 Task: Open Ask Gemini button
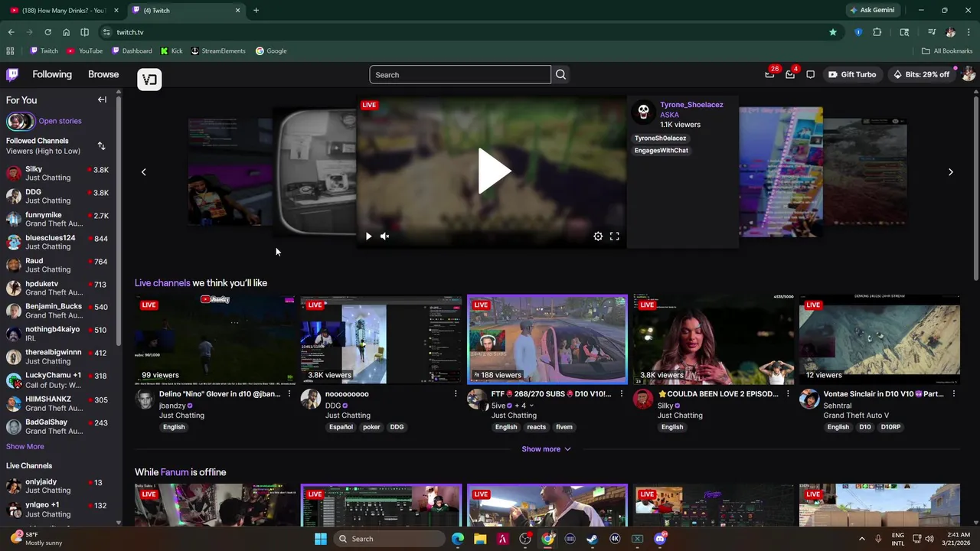coord(872,10)
